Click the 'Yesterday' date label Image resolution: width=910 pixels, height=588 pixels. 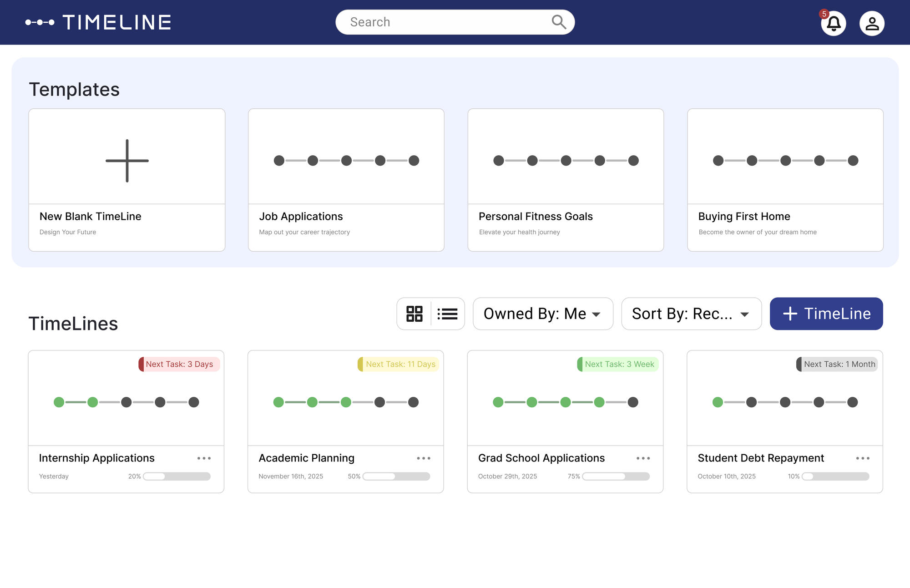coord(54,476)
